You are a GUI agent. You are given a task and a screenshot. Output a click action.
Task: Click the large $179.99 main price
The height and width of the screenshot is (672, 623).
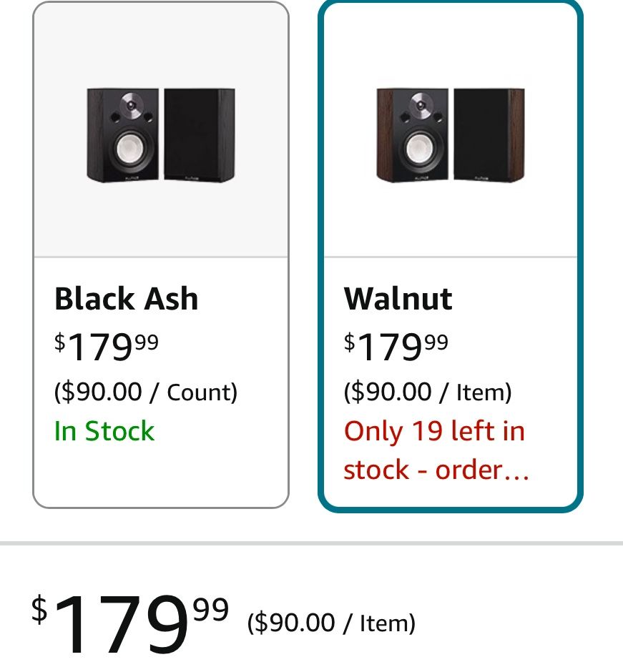(130, 623)
